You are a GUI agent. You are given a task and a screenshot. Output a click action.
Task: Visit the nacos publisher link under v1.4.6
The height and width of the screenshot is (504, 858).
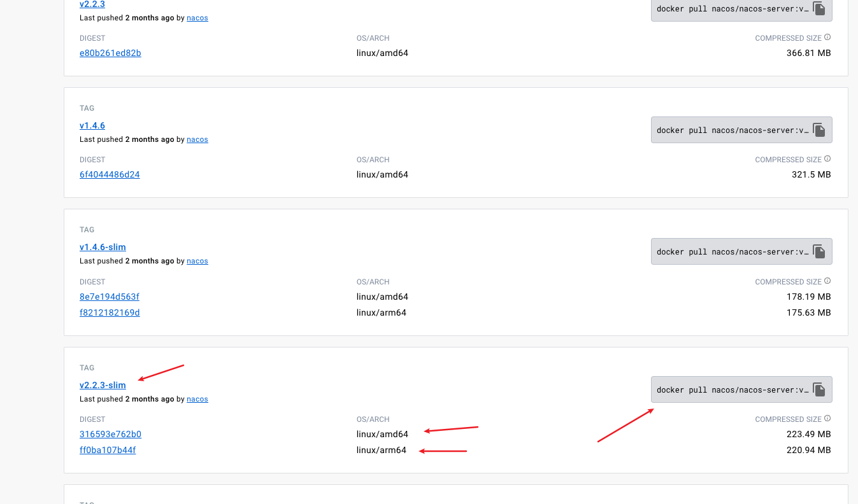(197, 139)
